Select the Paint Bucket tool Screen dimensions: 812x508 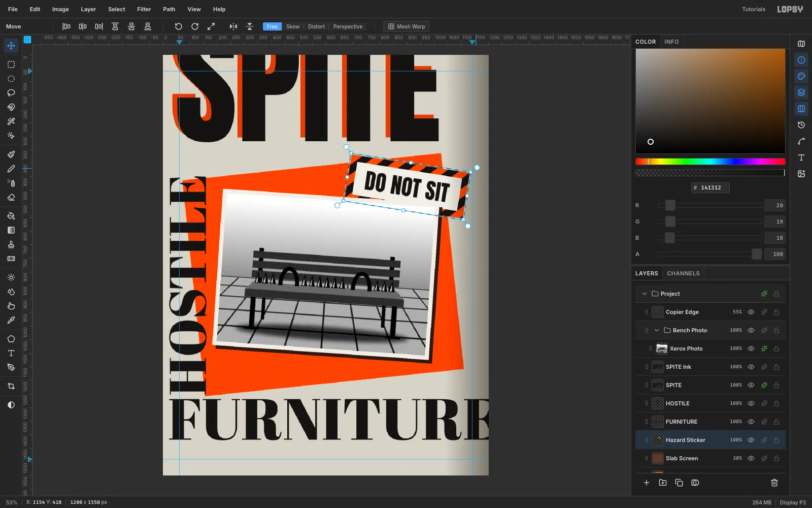(x=11, y=216)
